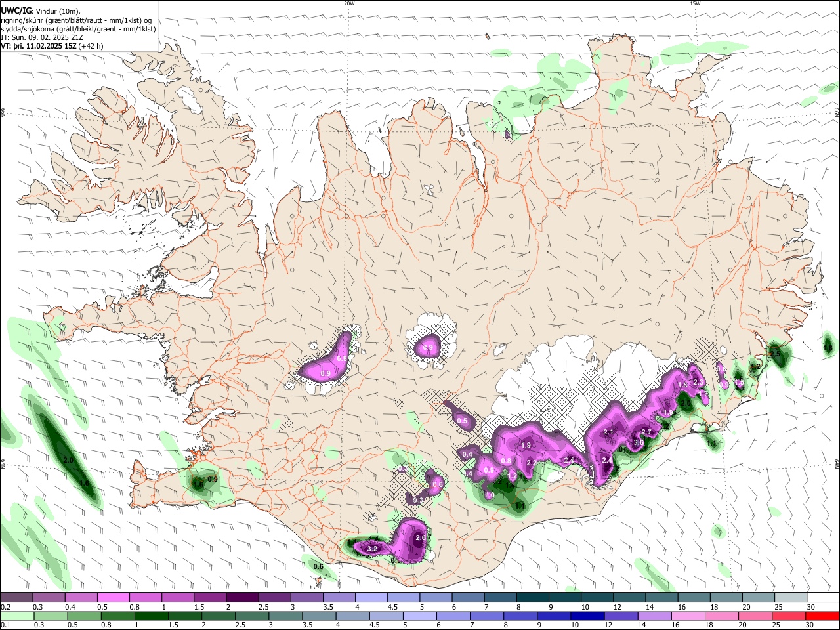This screenshot has height=630, width=840.
Task: Select the lavender 4–4.5 swatch in upper scale
Action: [x=371, y=597]
